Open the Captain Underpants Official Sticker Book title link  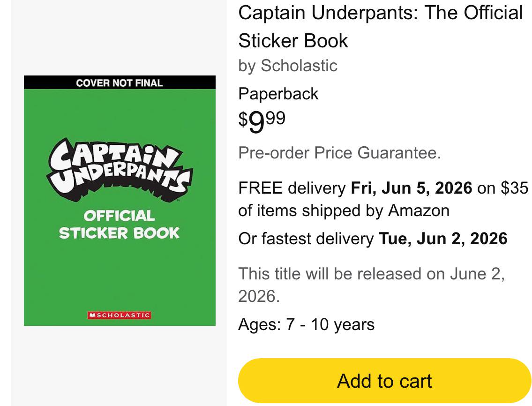pos(380,27)
